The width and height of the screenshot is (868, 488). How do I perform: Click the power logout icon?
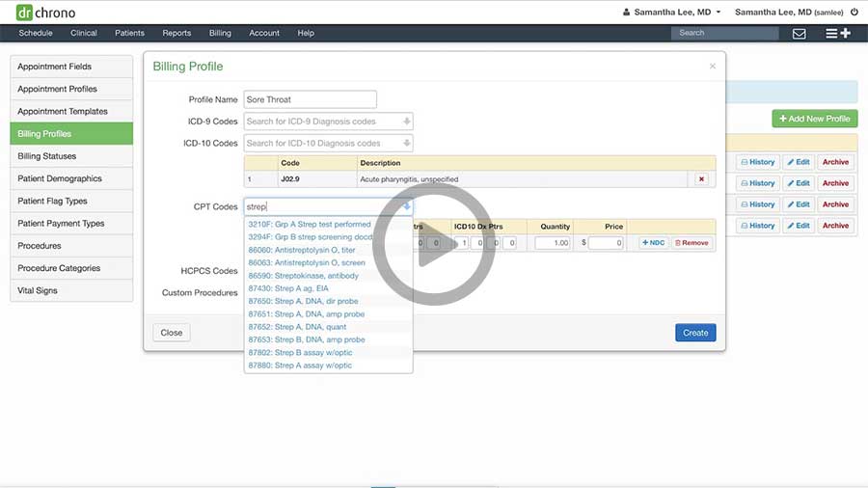(x=854, y=13)
